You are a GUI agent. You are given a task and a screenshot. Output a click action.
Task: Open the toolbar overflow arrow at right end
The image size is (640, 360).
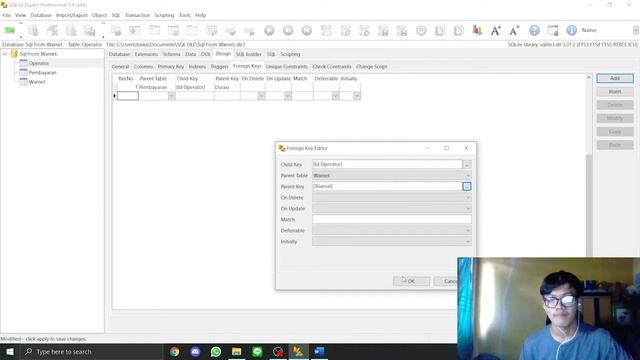point(636,30)
